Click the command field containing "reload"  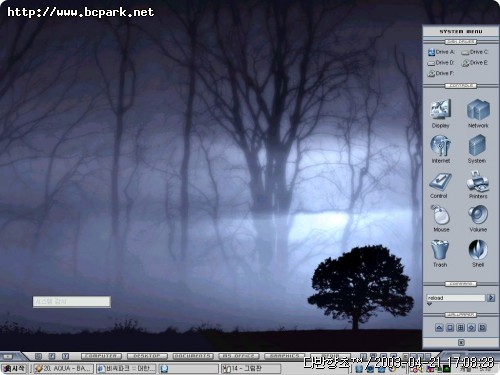tap(456, 298)
